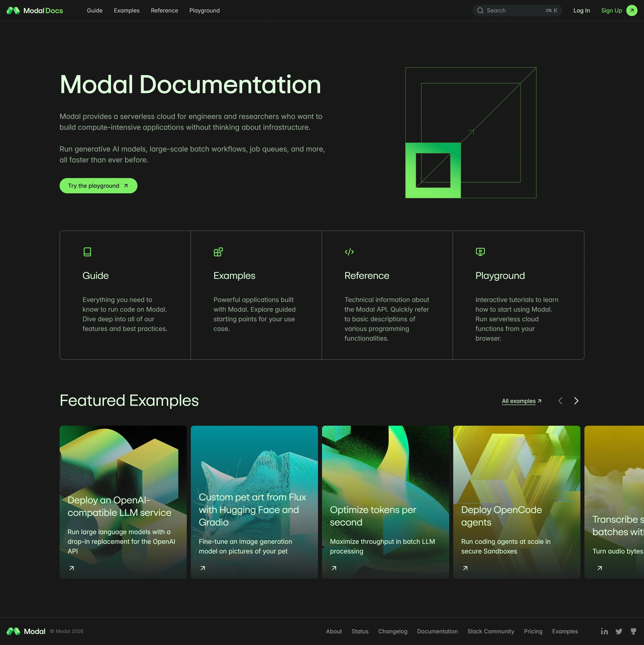Click arrow icon on Custom pet art card
This screenshot has height=645, width=644.
point(203,568)
